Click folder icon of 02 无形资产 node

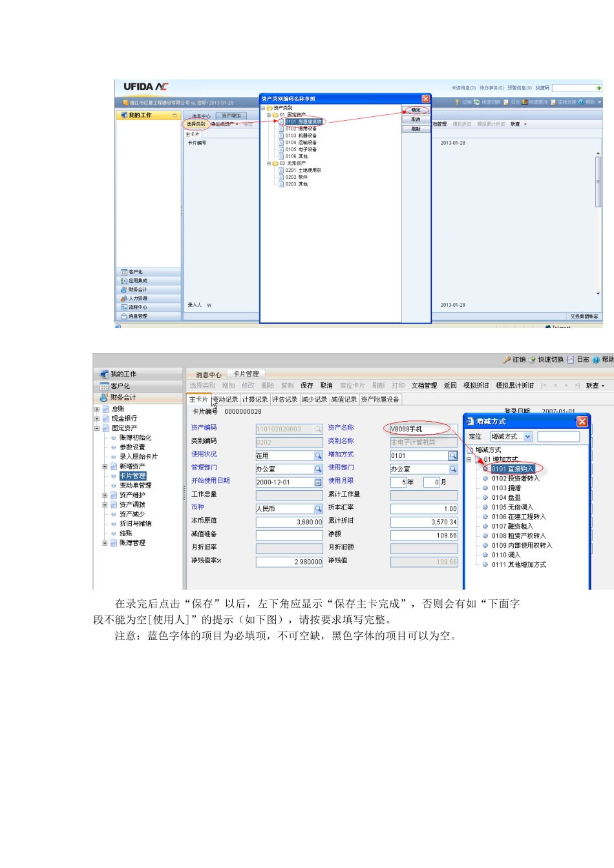click(275, 163)
